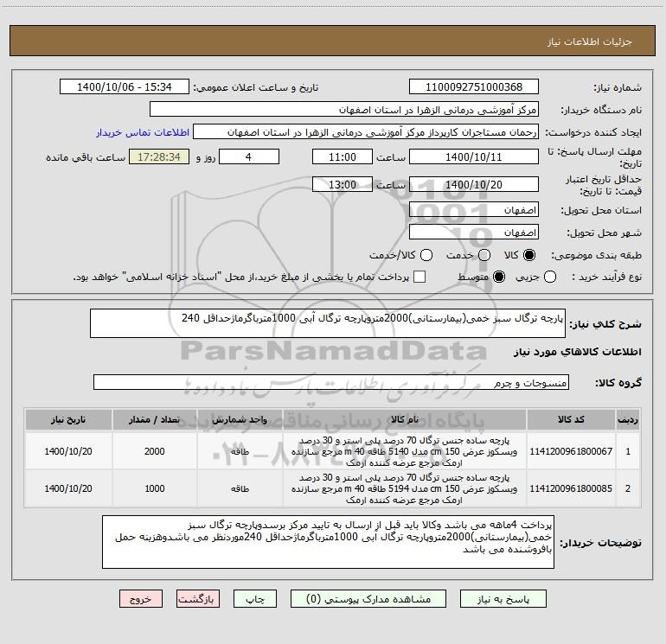Click the buyer organization name field

344,110
